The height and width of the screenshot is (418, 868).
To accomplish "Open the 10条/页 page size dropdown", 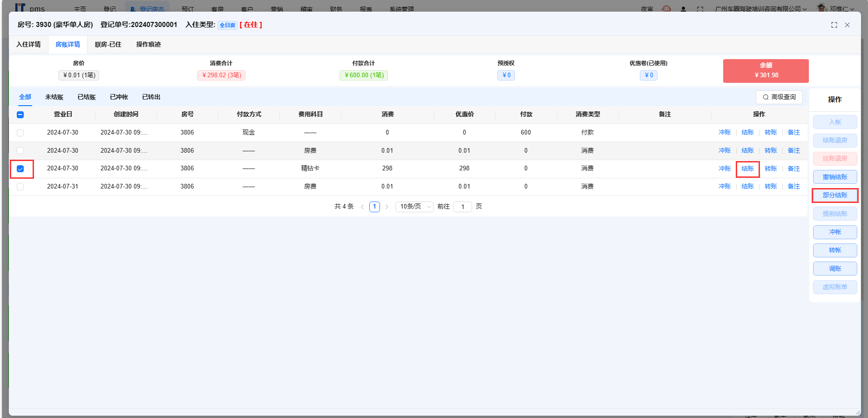I will pyautogui.click(x=414, y=207).
